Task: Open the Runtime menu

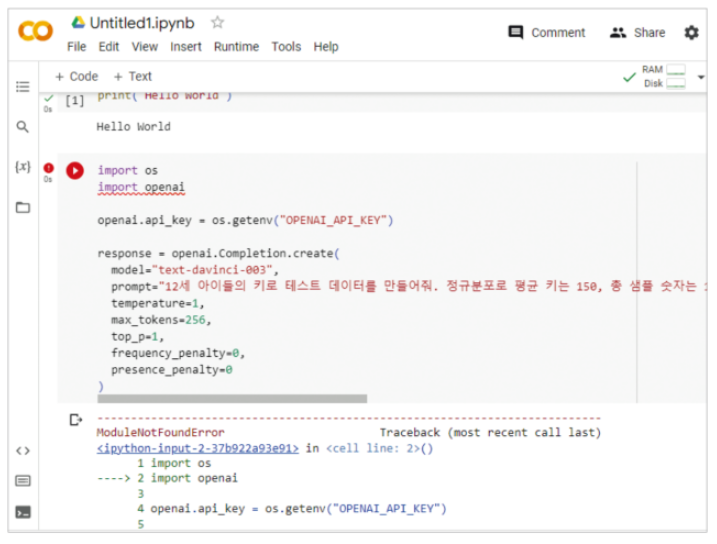Action: coord(236,47)
